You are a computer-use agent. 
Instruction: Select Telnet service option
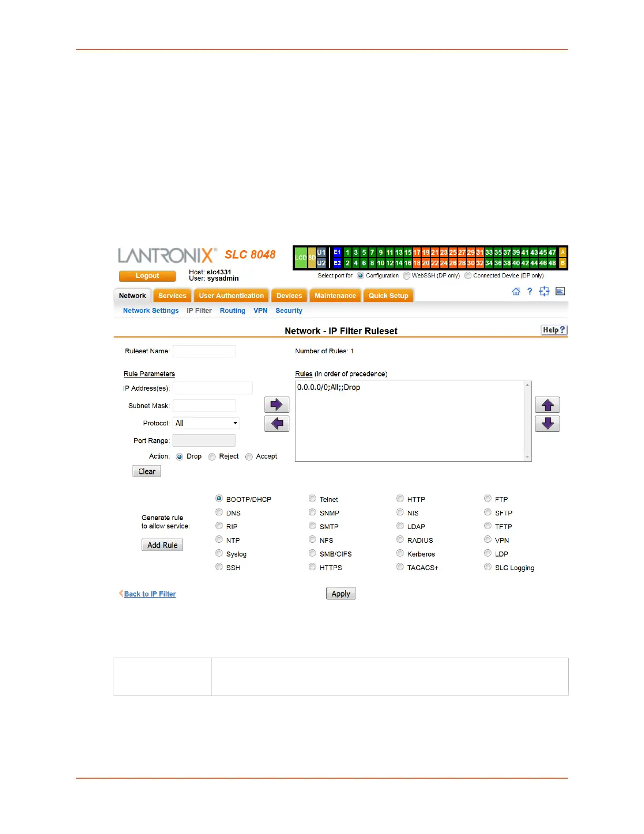click(313, 498)
